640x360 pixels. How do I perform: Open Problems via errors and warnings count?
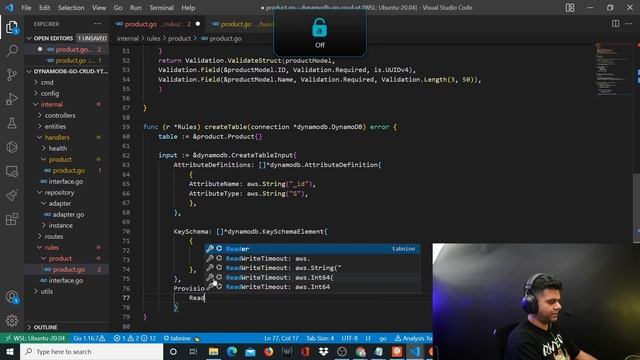135,338
